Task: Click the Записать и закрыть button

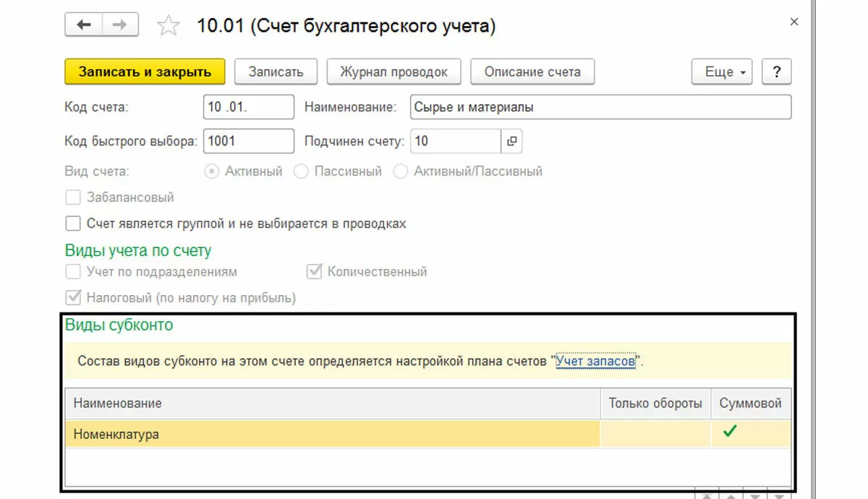Action: pos(145,72)
